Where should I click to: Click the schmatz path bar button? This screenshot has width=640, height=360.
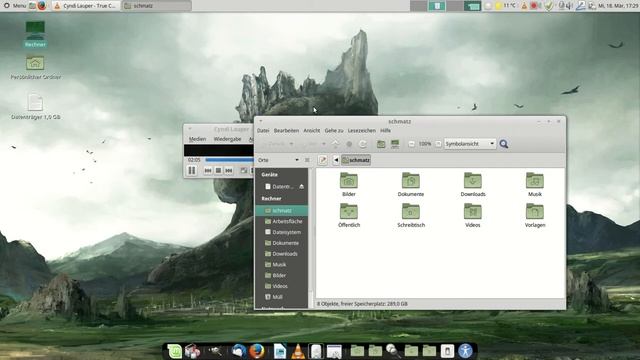[x=356, y=160]
